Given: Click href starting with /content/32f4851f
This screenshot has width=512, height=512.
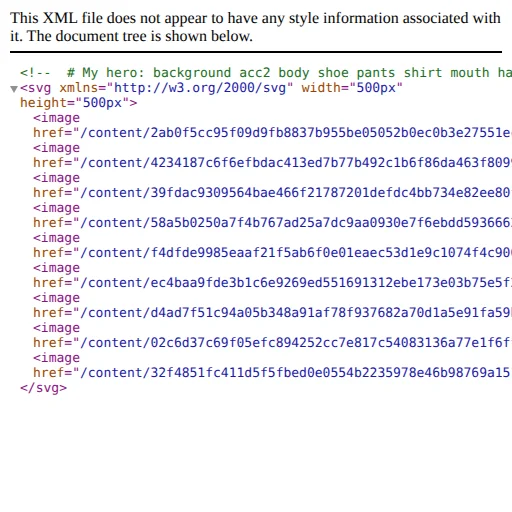Looking at the screenshot, I should pos(272,373).
